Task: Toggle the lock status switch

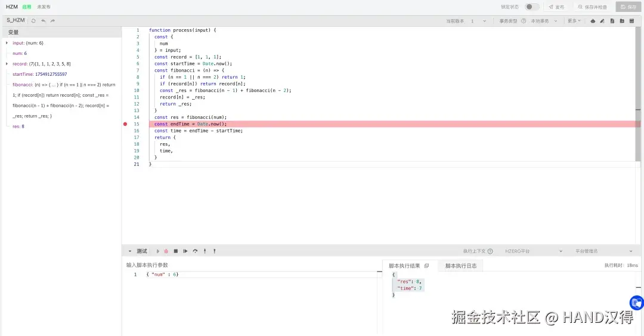Action: pos(532,7)
